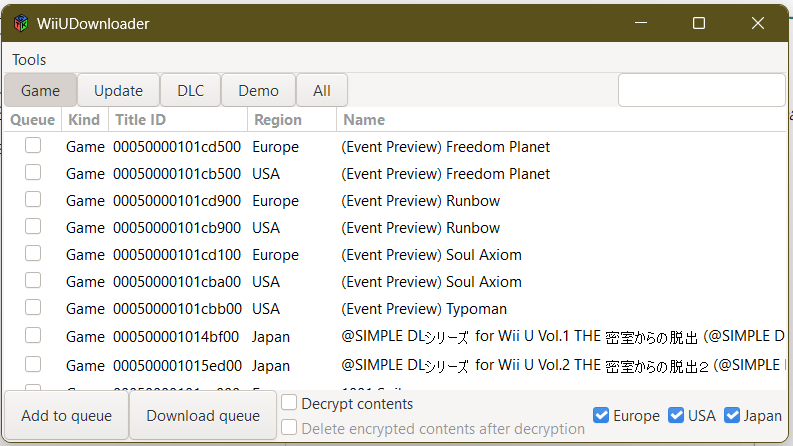Sort by the Kind column header
The image size is (793, 446).
pos(84,120)
